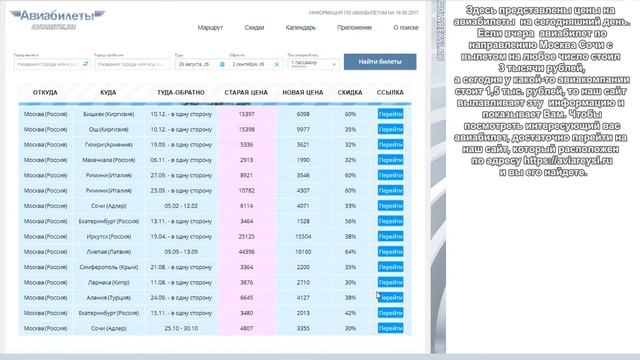Image resolution: width=640 pixels, height=360 pixels.
Task: Click the Найти билеты button
Action: (380, 62)
